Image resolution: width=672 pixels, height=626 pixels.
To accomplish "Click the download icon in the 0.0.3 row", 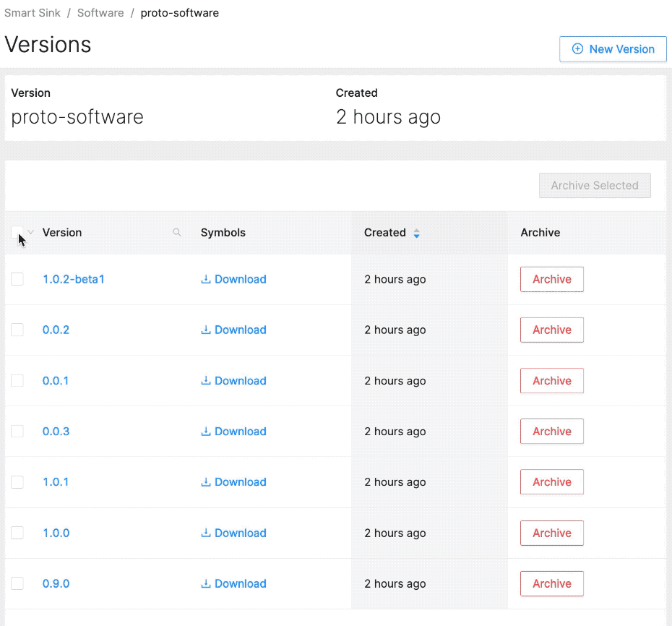I will pyautogui.click(x=206, y=432).
